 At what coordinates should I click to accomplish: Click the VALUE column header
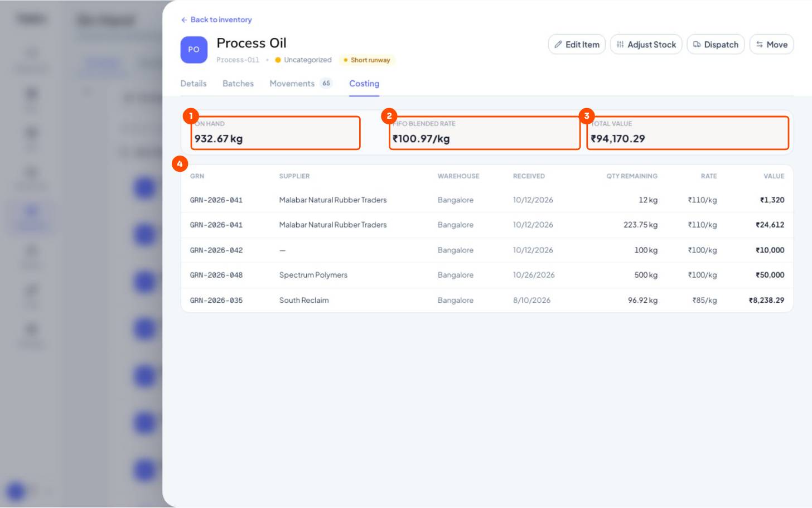click(774, 176)
